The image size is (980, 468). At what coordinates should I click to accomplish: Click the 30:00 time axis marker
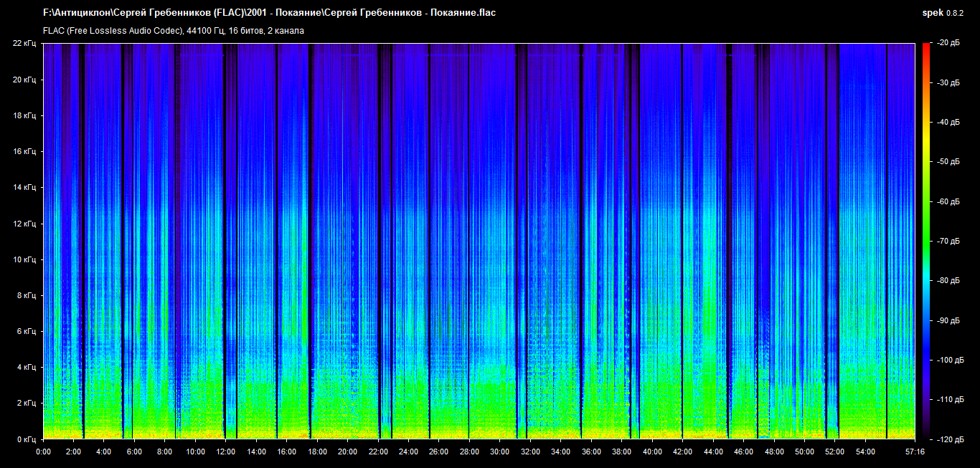click(500, 452)
